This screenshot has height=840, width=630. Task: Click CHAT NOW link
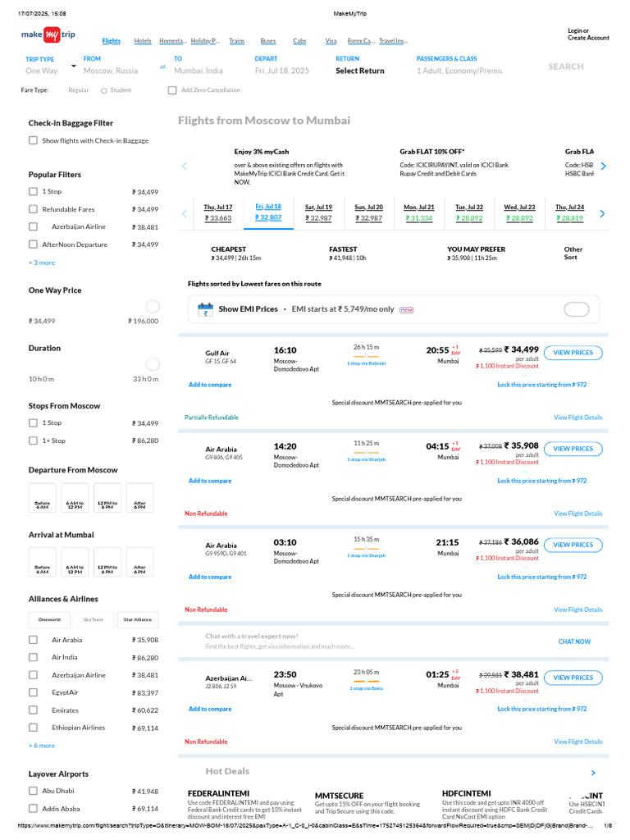[574, 641]
